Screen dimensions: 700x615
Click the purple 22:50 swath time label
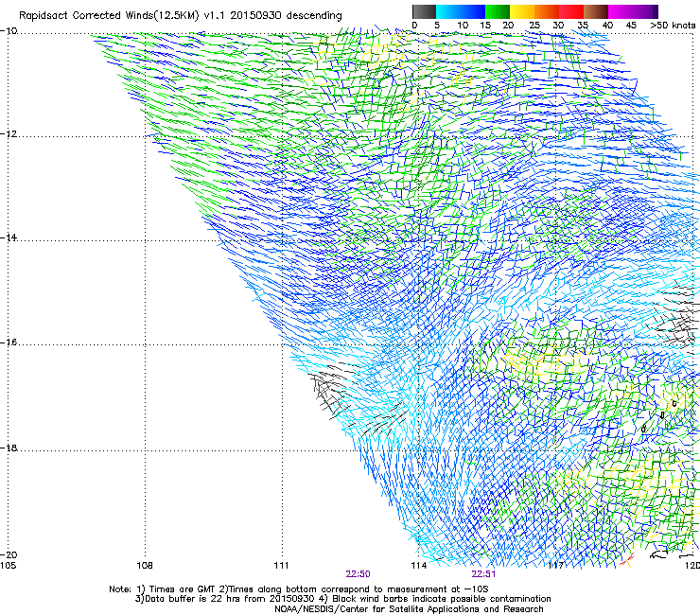[x=358, y=574]
